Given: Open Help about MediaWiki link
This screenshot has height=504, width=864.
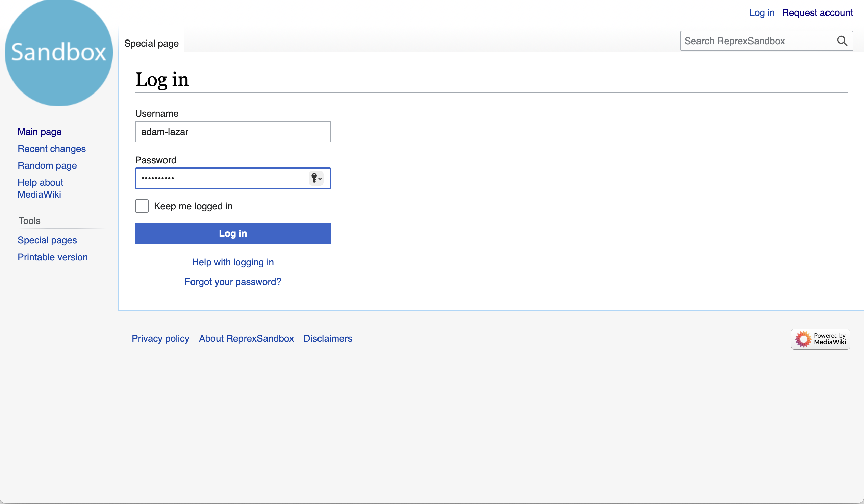Looking at the screenshot, I should tap(40, 188).
